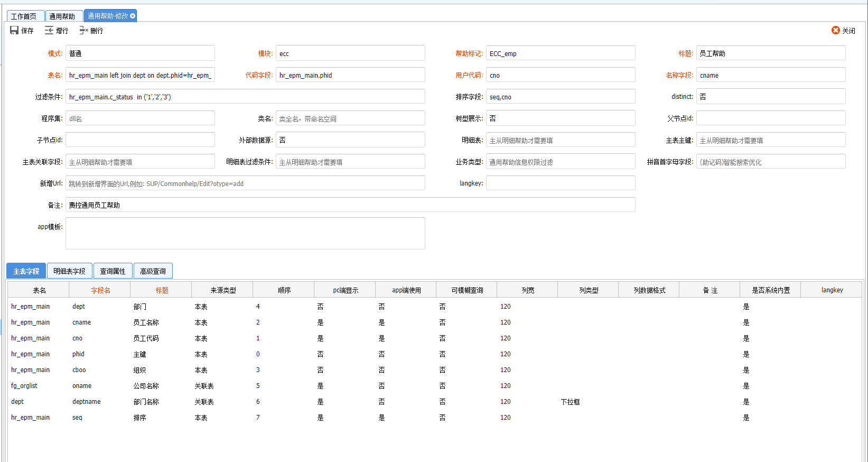Sort by the 字段名 column header
868x462 pixels.
(x=100, y=290)
